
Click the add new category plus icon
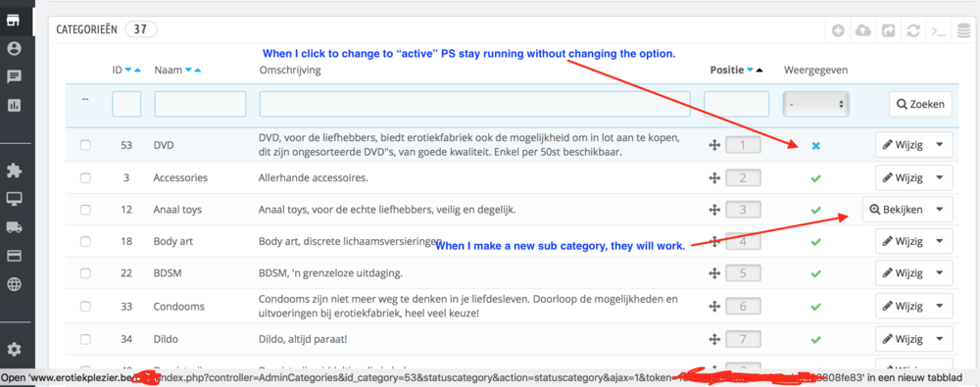839,30
